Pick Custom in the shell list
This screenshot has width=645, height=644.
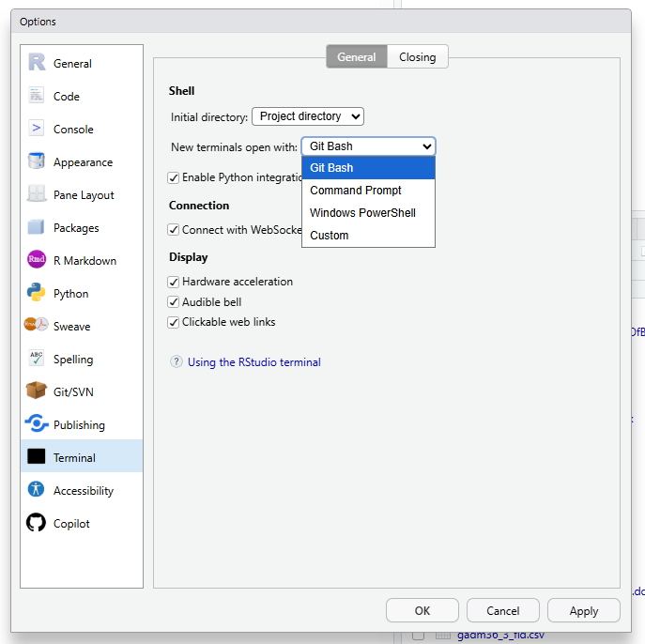330,236
